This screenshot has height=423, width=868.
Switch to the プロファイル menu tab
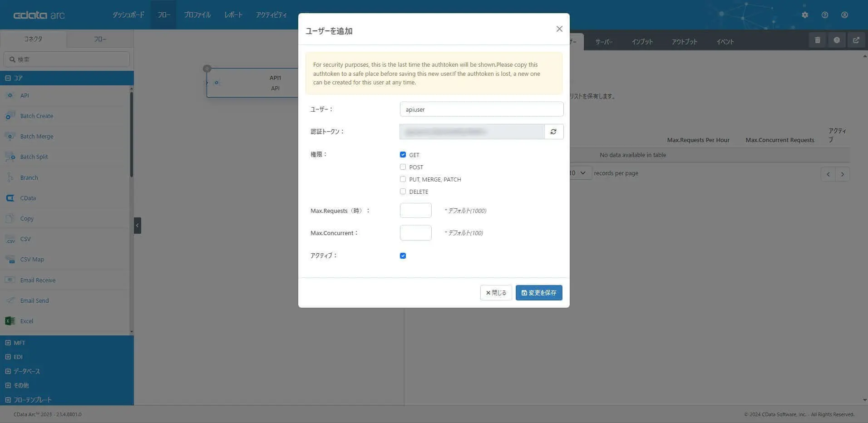click(x=197, y=15)
